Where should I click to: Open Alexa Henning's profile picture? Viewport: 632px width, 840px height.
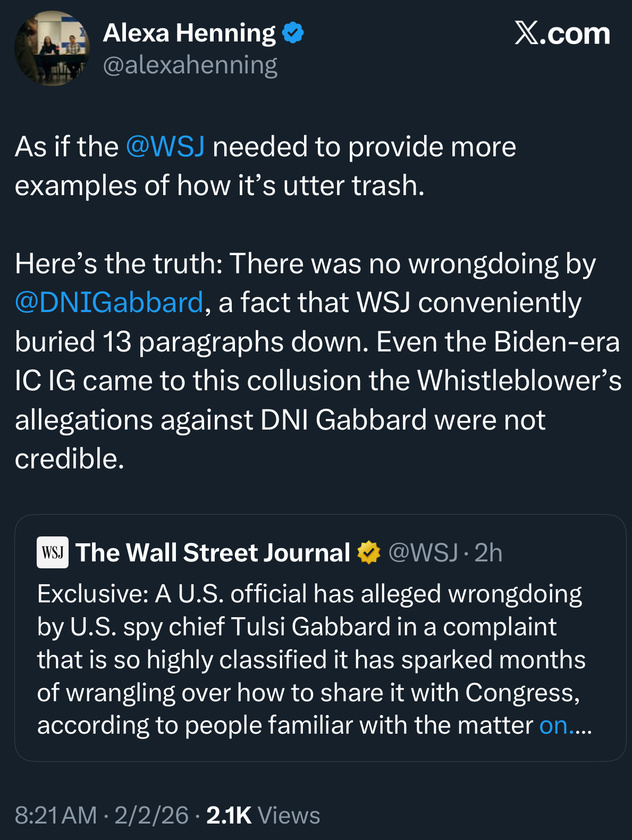(53, 48)
